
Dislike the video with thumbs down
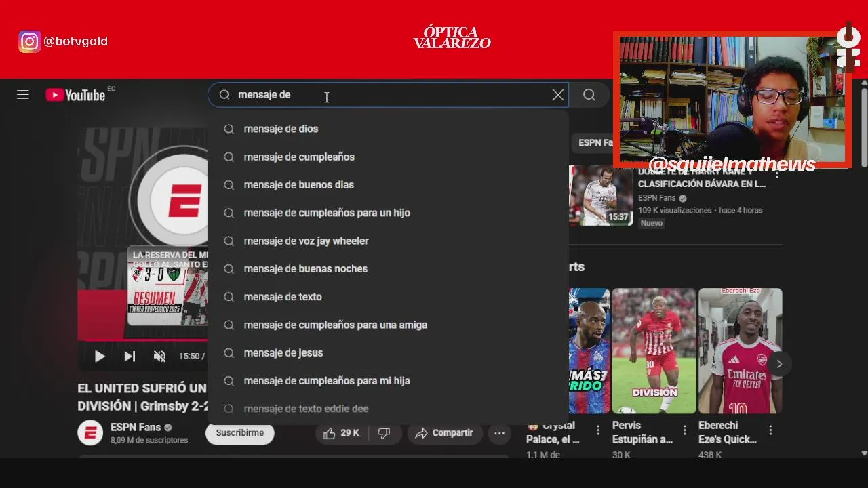point(384,433)
